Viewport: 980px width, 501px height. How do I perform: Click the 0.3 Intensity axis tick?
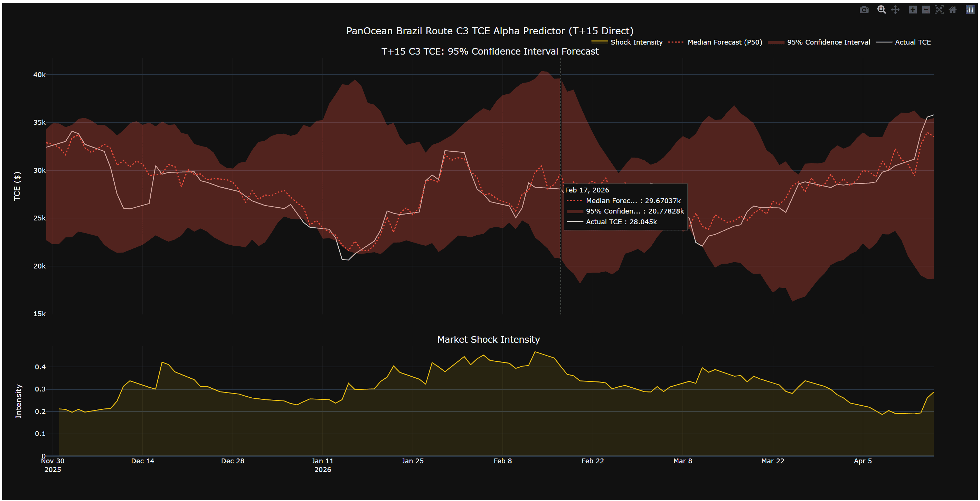(x=40, y=389)
